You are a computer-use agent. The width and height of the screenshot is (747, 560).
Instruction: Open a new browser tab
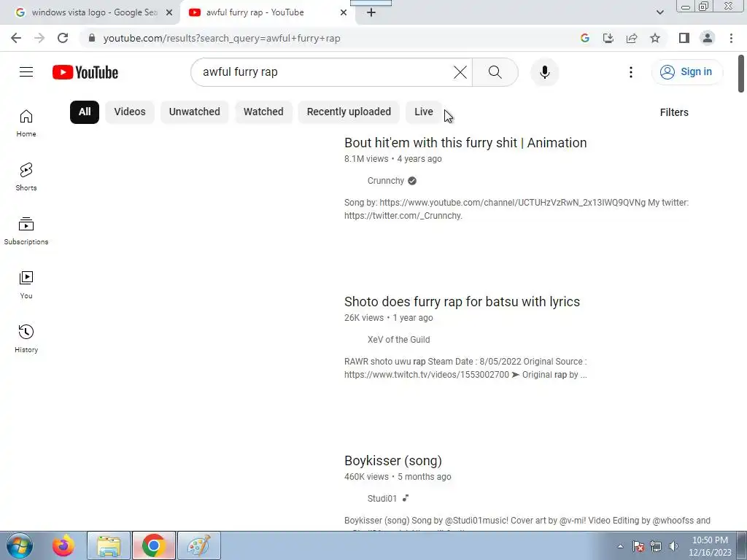tap(371, 12)
